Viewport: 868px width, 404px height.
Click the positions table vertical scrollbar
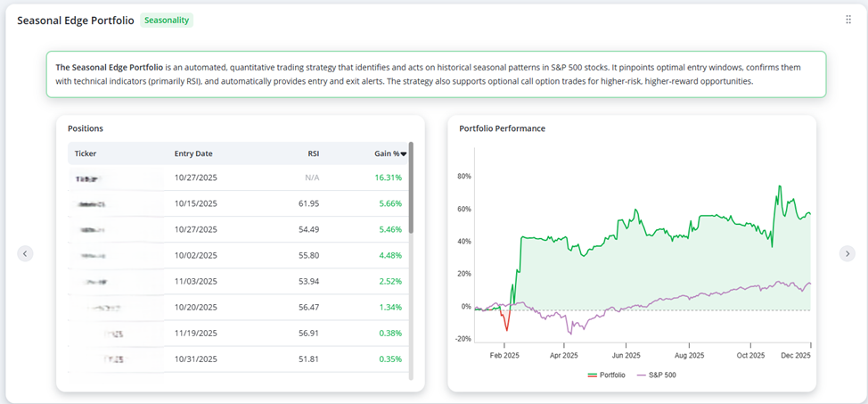[x=411, y=188]
